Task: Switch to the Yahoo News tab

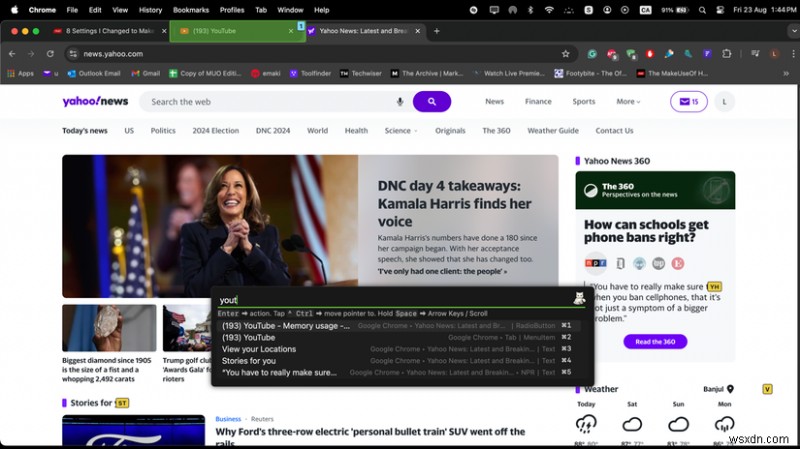Action: tap(363, 31)
